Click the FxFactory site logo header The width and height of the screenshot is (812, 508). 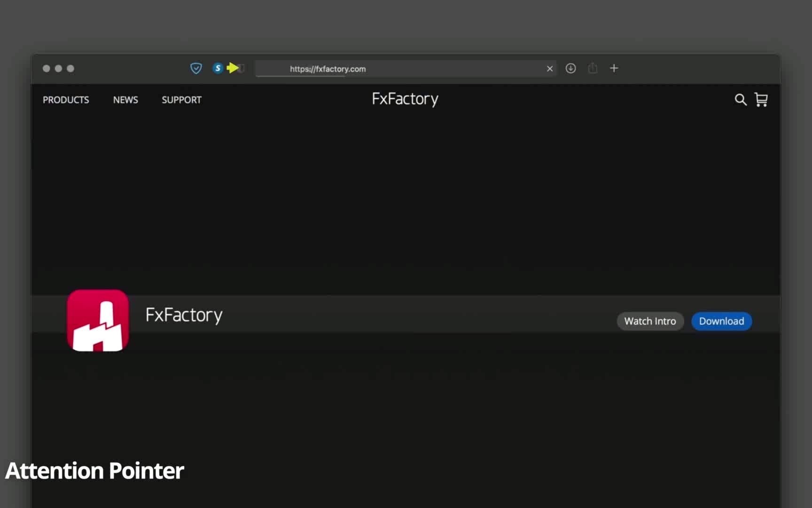(x=405, y=99)
